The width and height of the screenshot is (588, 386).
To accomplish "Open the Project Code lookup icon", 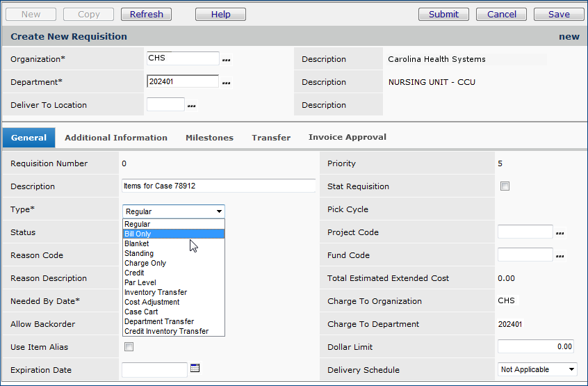I will point(560,233).
